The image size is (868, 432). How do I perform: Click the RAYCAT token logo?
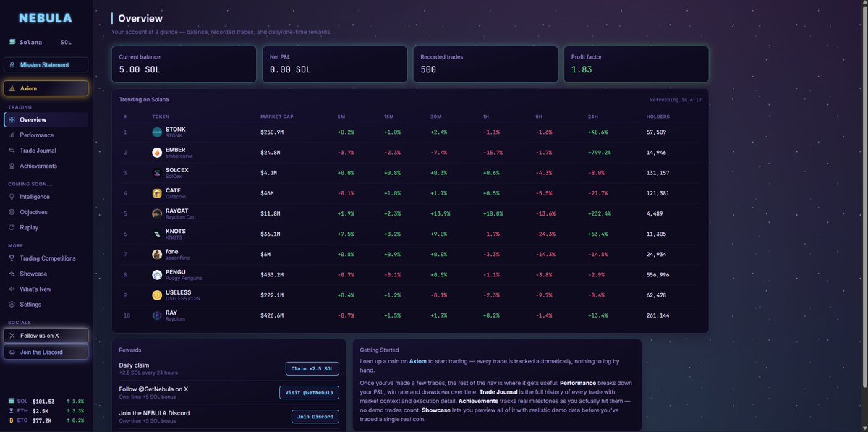157,213
